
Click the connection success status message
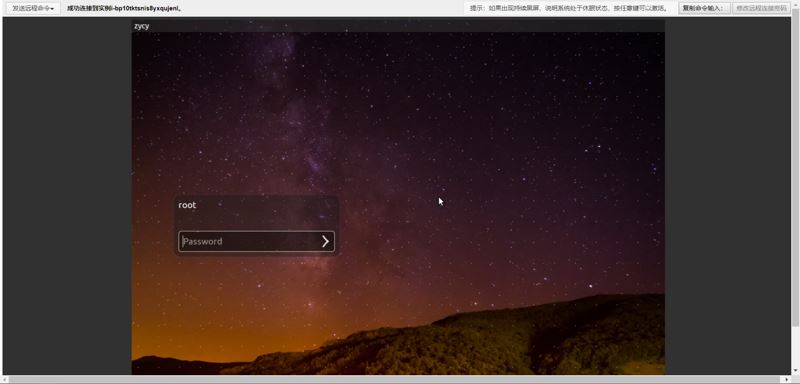point(124,9)
